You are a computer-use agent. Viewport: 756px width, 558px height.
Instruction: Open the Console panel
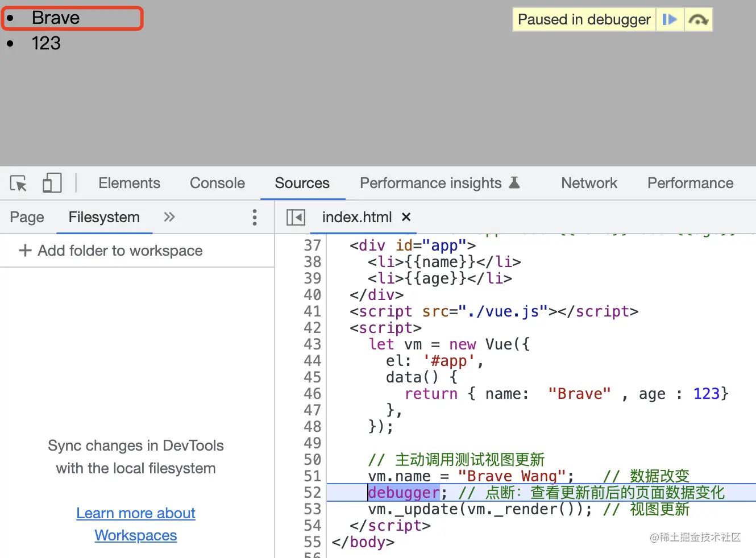(217, 183)
